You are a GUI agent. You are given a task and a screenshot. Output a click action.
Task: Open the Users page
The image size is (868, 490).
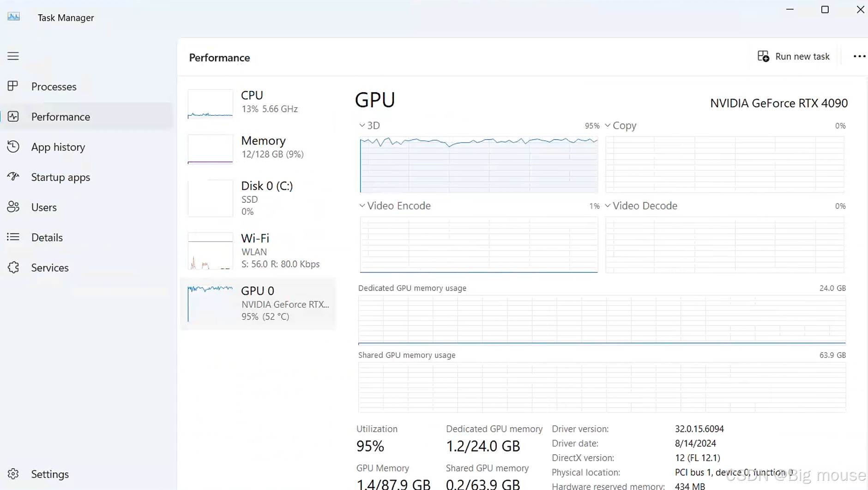(44, 207)
